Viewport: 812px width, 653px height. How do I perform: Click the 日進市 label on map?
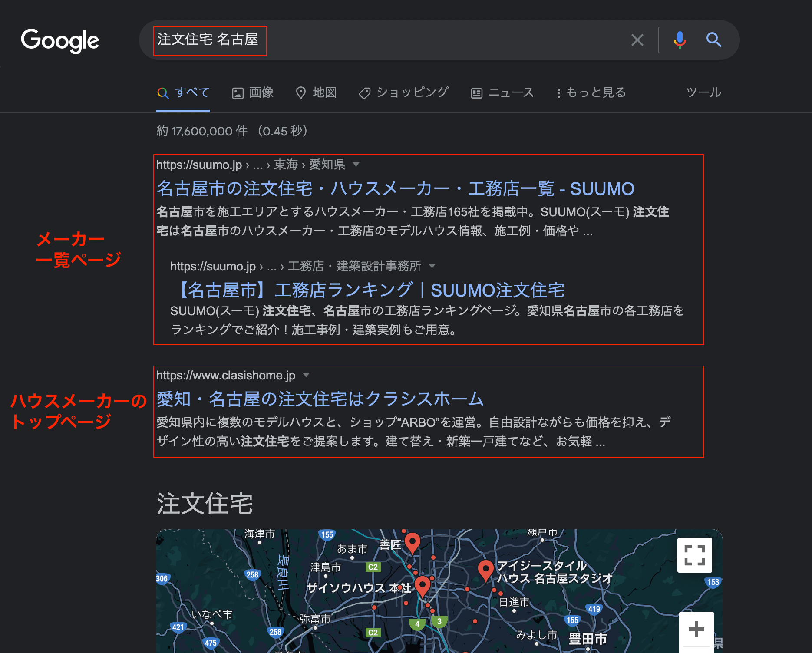514,602
